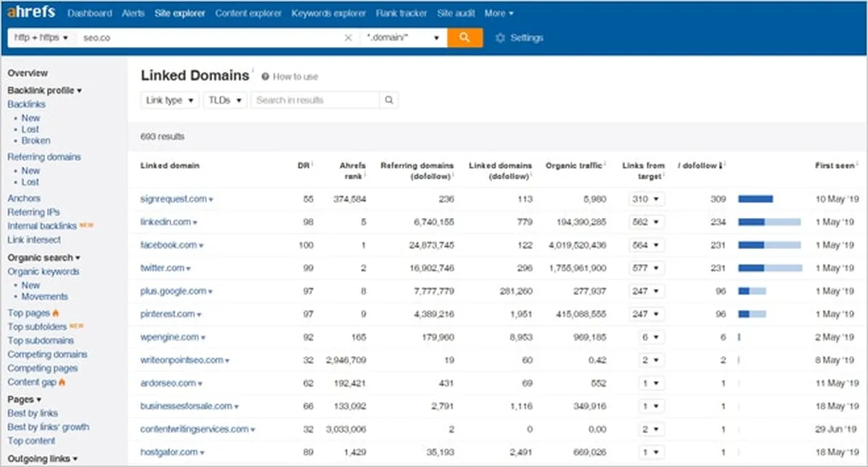Open the TLDs filter dropdown

click(225, 100)
